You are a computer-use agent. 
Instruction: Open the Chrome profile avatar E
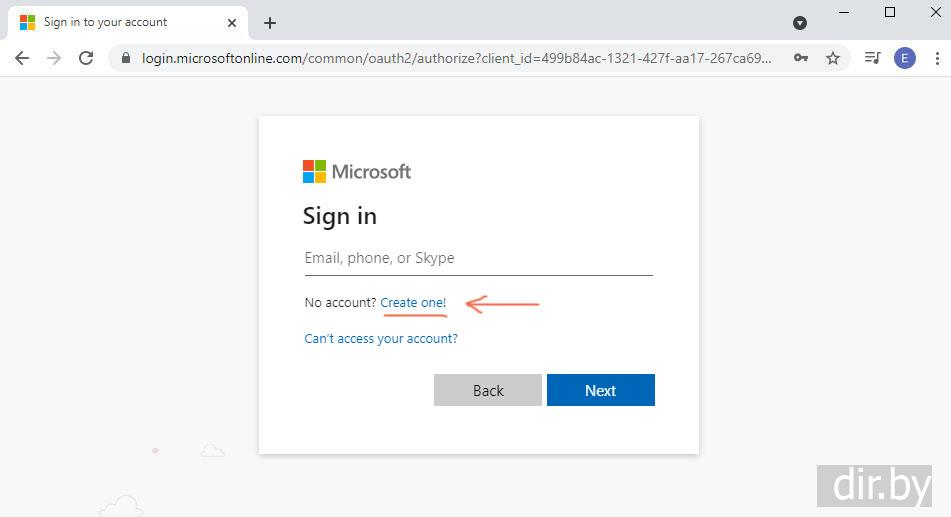pos(905,58)
